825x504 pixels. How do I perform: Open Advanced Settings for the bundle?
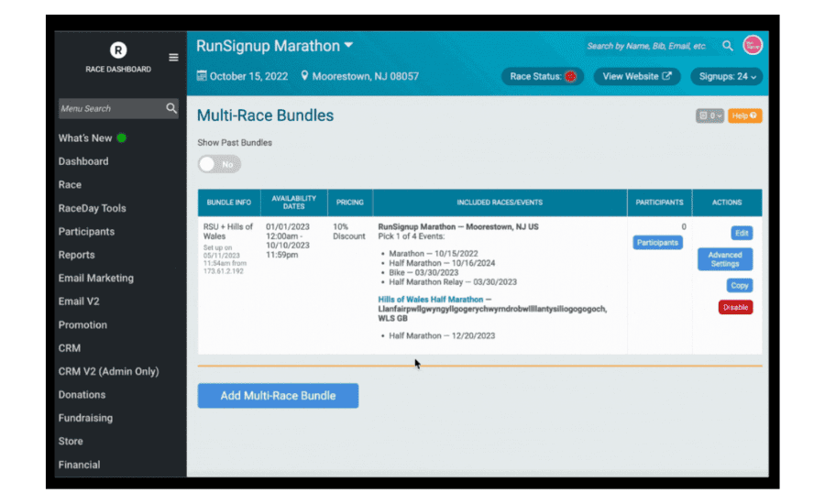click(x=724, y=259)
